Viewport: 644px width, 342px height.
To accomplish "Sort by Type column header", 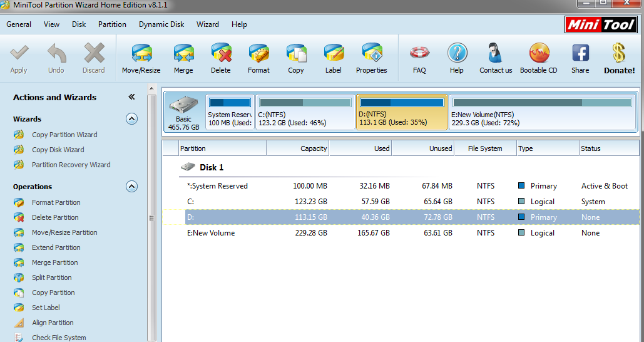I will 548,148.
